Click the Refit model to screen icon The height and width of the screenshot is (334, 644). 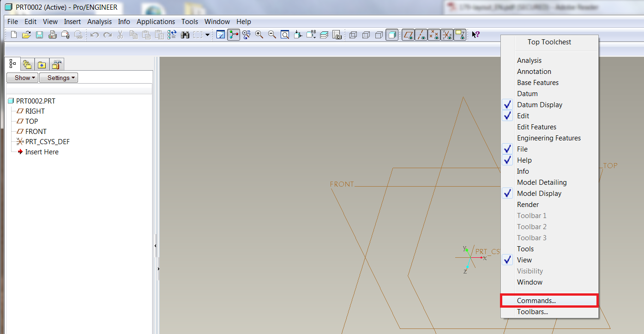click(285, 35)
